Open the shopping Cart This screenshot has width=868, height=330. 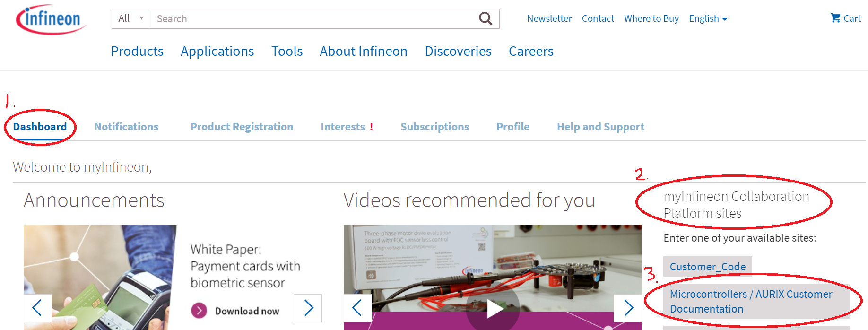click(x=846, y=18)
